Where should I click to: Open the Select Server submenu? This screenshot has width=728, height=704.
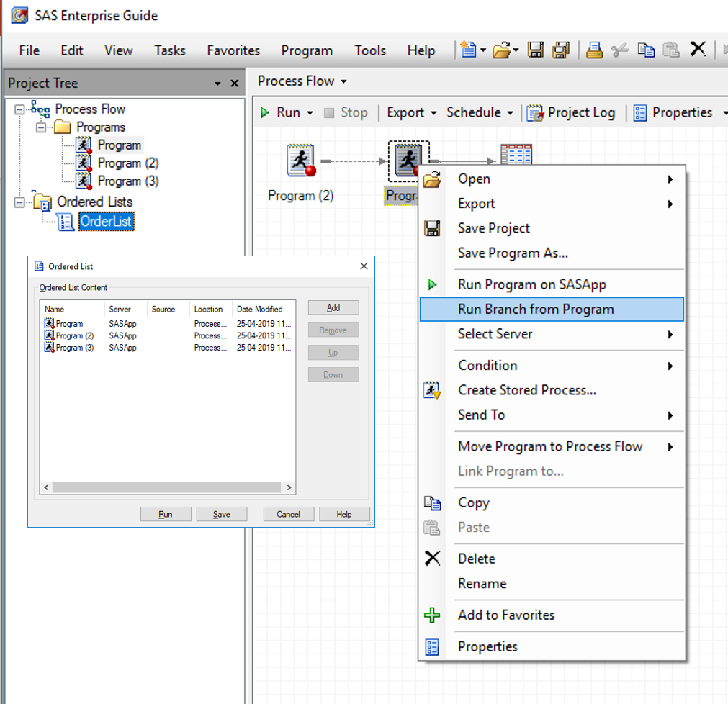pyautogui.click(x=552, y=334)
